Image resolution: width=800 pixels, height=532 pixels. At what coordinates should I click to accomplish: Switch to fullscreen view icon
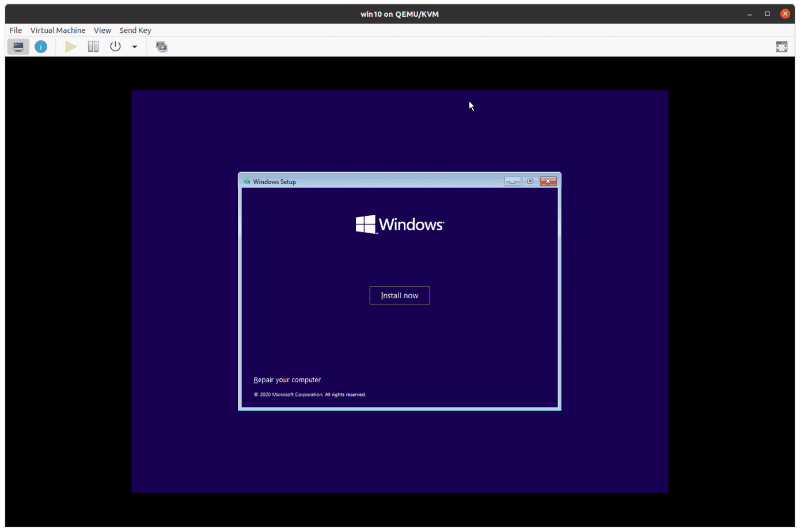click(x=782, y=47)
